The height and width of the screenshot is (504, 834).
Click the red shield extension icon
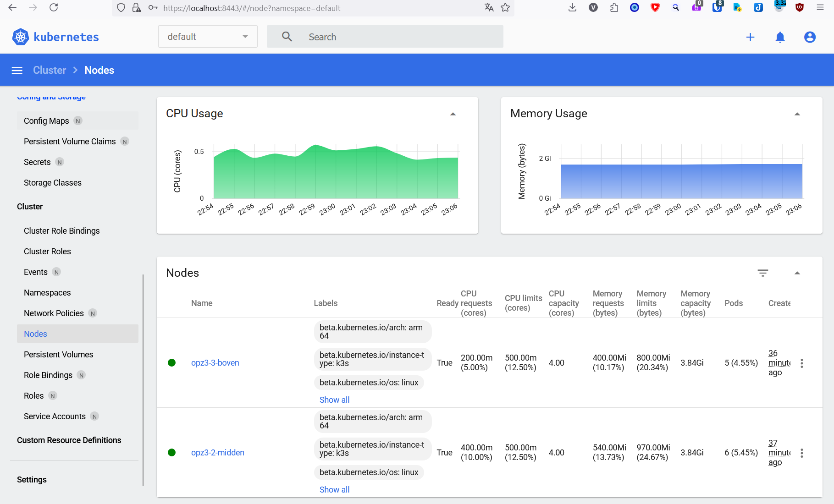tap(655, 7)
